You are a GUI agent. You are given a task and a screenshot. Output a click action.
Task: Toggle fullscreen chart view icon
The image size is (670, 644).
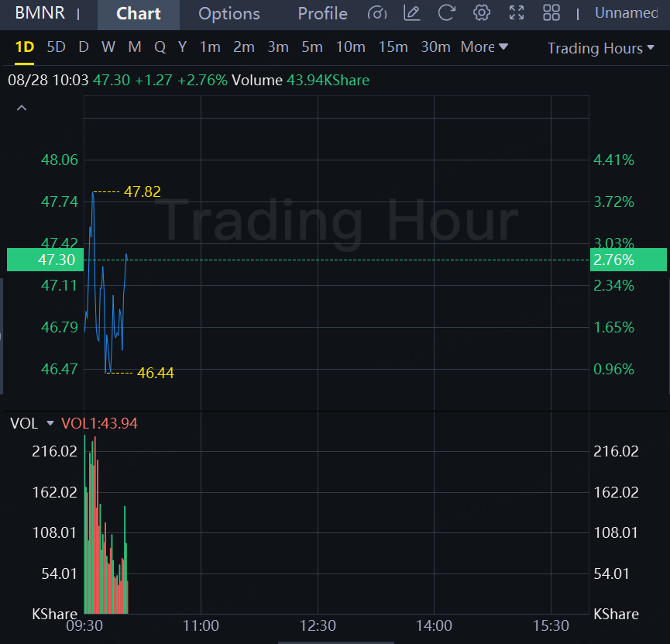click(x=517, y=13)
